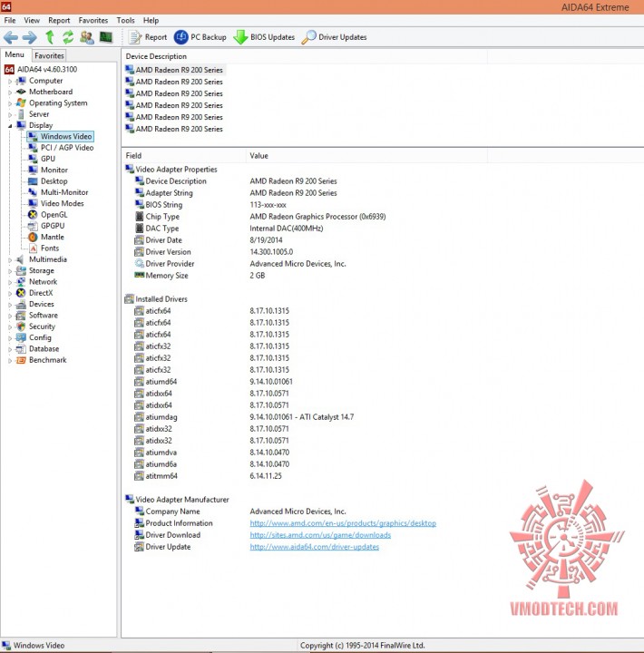Open the sites.amd.com Driver Download link
644x653 pixels.
[320, 535]
